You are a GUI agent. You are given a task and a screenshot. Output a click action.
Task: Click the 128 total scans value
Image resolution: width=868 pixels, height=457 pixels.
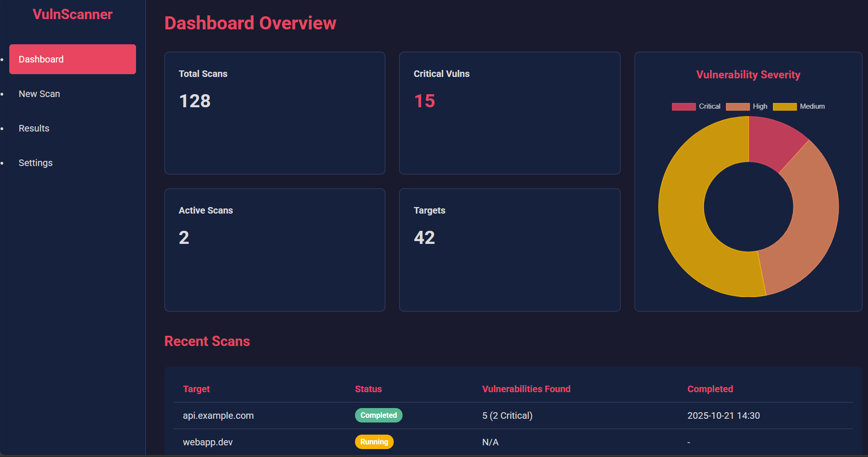195,101
